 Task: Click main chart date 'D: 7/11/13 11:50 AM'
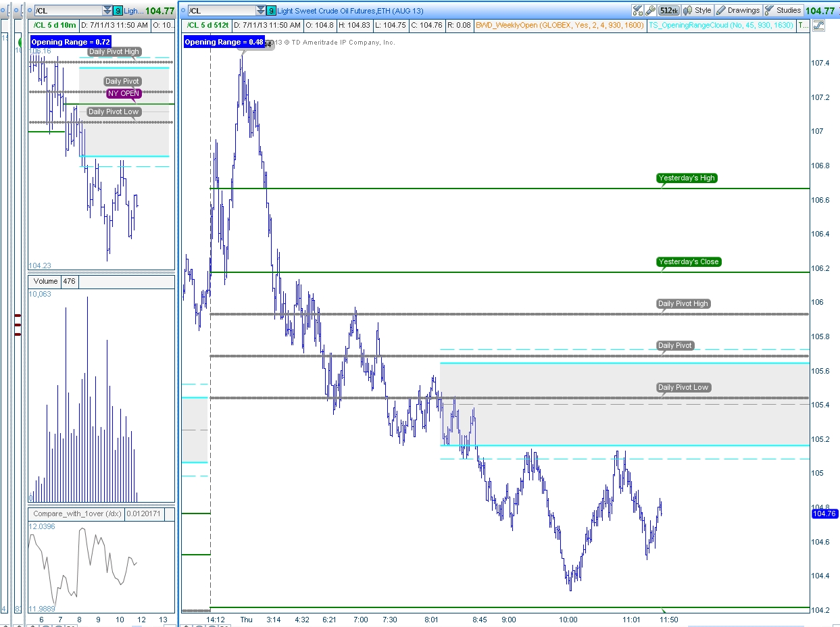tap(267, 25)
